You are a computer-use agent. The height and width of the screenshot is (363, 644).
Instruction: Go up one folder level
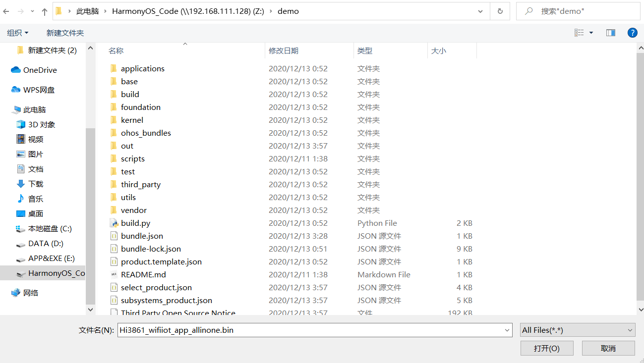[45, 11]
